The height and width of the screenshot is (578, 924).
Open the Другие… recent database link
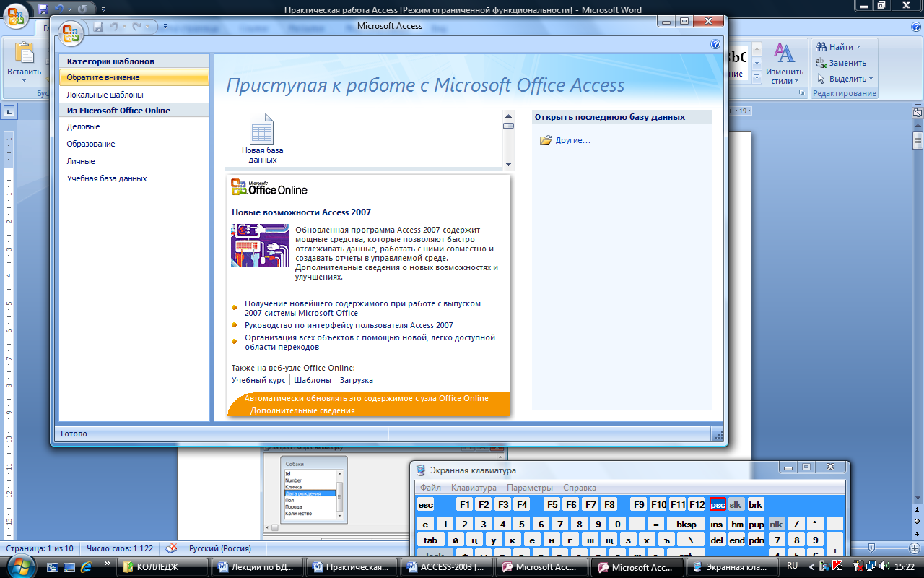(x=573, y=140)
